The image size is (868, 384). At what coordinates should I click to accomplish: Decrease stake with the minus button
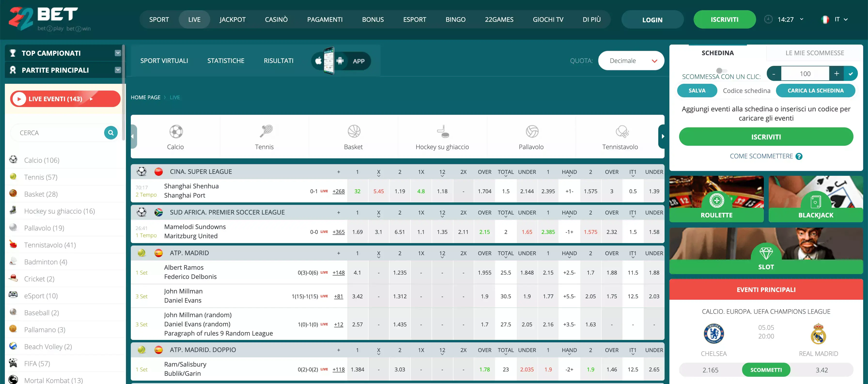click(774, 74)
